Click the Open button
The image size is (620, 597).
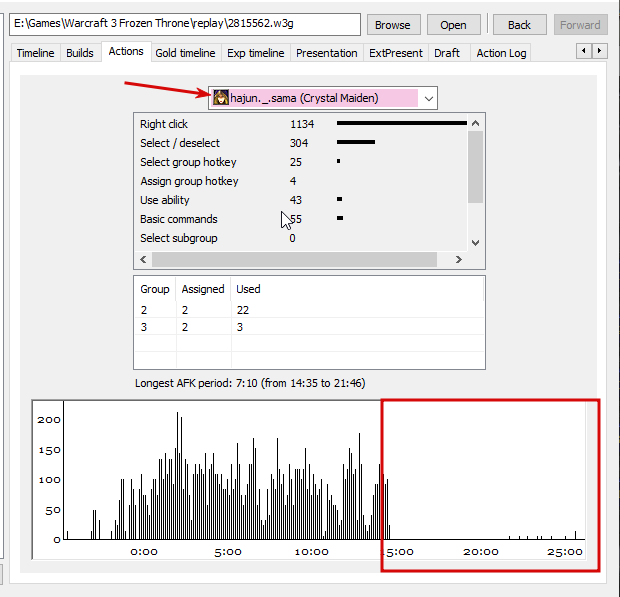[x=454, y=25]
